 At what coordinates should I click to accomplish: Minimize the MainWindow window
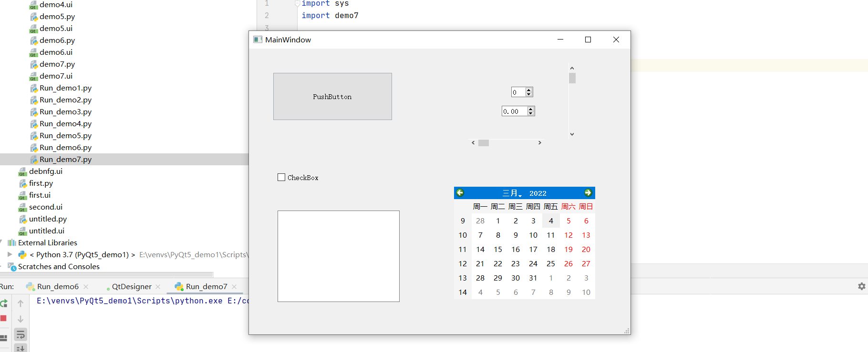point(560,40)
